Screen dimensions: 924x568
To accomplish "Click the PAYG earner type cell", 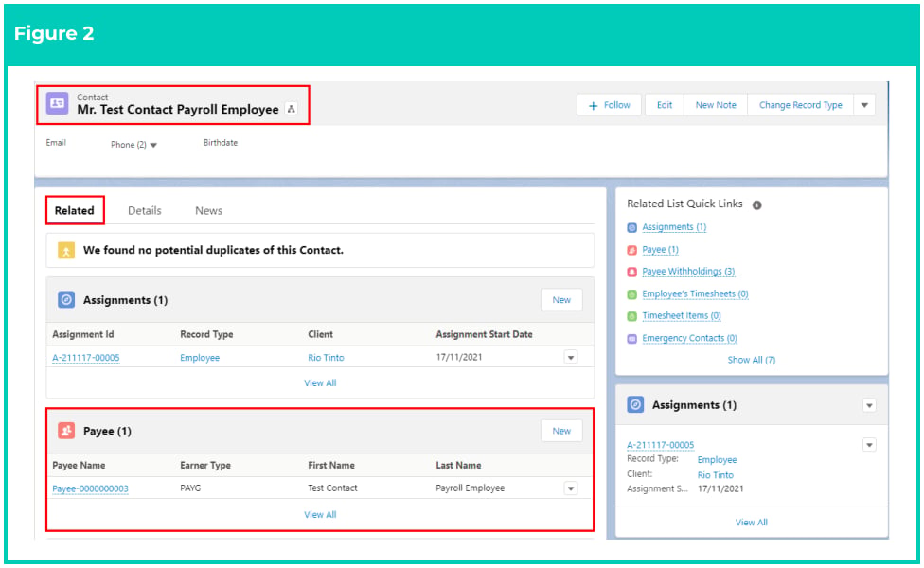I will coord(190,488).
